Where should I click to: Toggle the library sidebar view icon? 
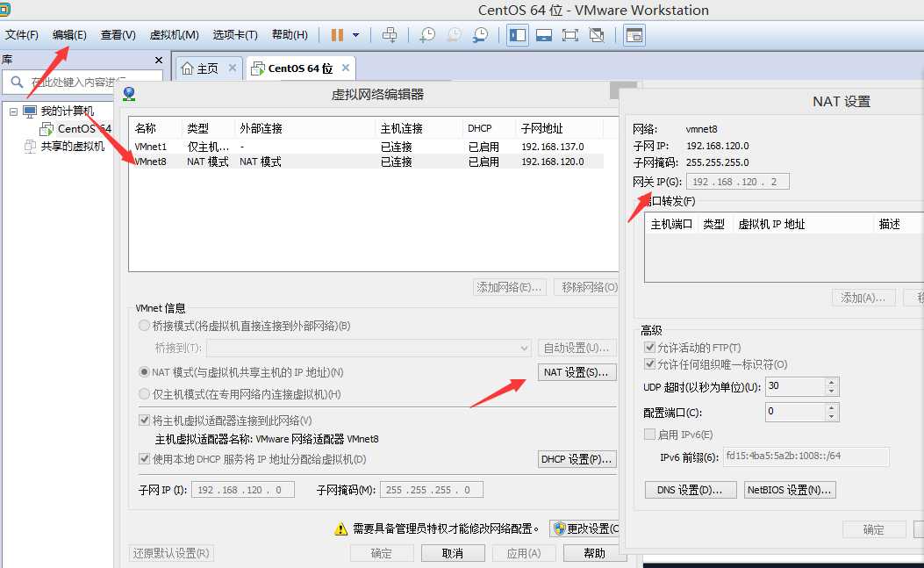pos(518,35)
